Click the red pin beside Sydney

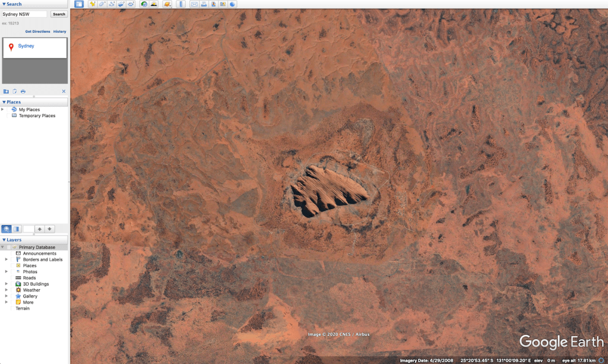coord(11,47)
